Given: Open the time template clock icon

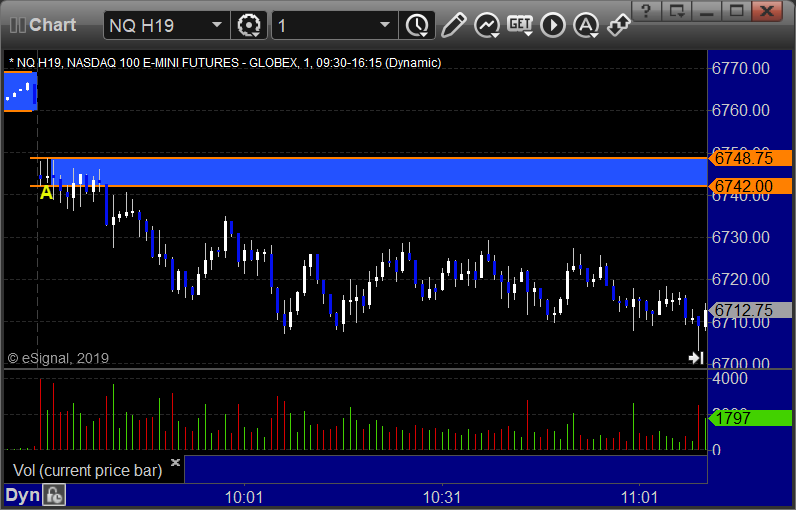Looking at the screenshot, I should pyautogui.click(x=417, y=25).
